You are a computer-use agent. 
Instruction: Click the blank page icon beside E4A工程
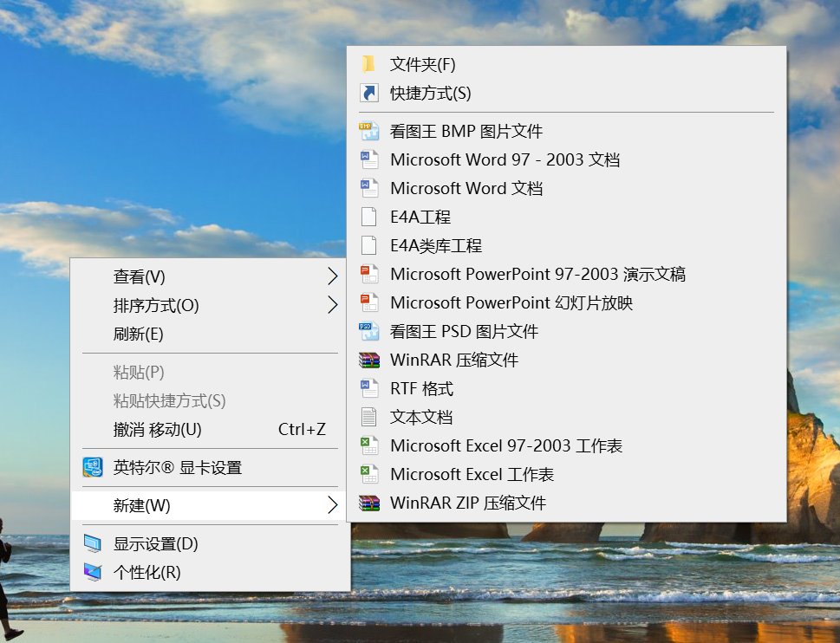(x=369, y=217)
